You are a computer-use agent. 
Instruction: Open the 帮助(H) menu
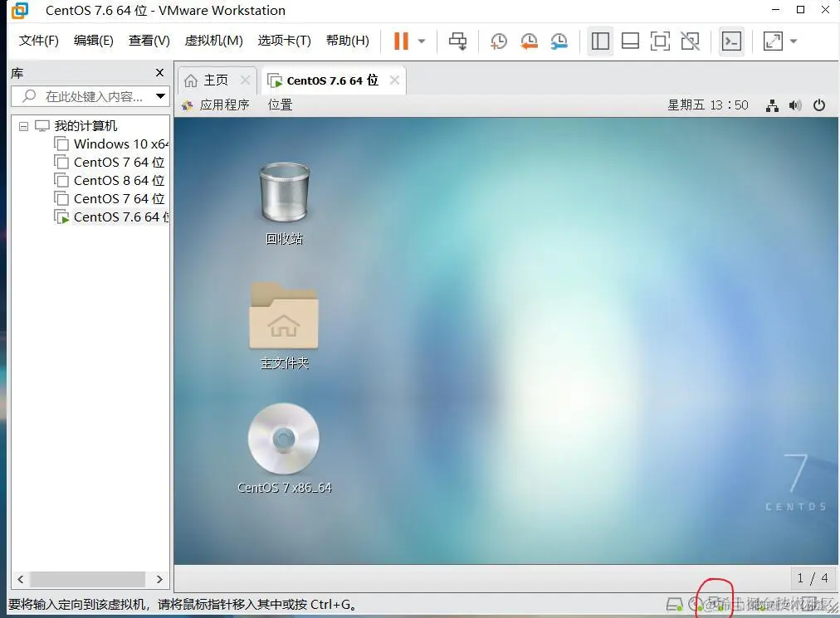[x=347, y=41]
